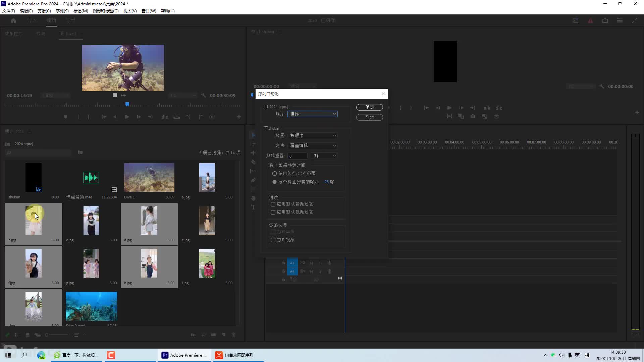Open the 帧 unit dropdown beside 剪辑重叠
The width and height of the screenshot is (644, 362).
tap(324, 156)
